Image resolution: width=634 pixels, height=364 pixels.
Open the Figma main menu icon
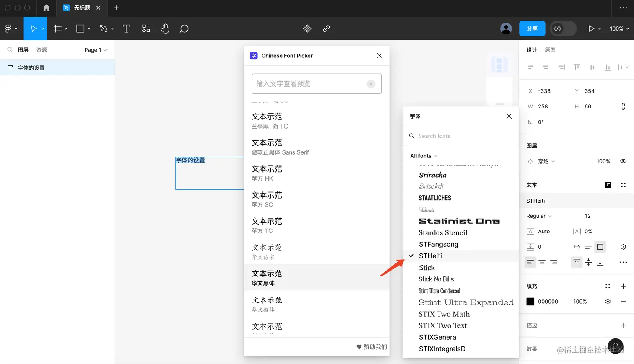(x=8, y=28)
